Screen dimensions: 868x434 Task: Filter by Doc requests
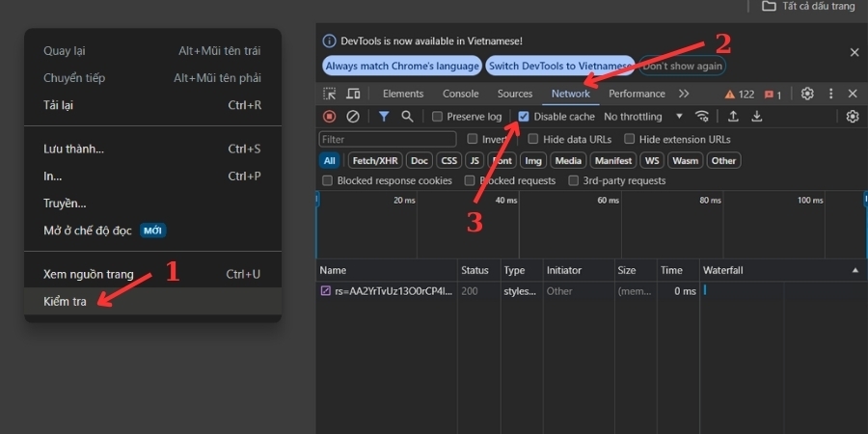tap(420, 160)
